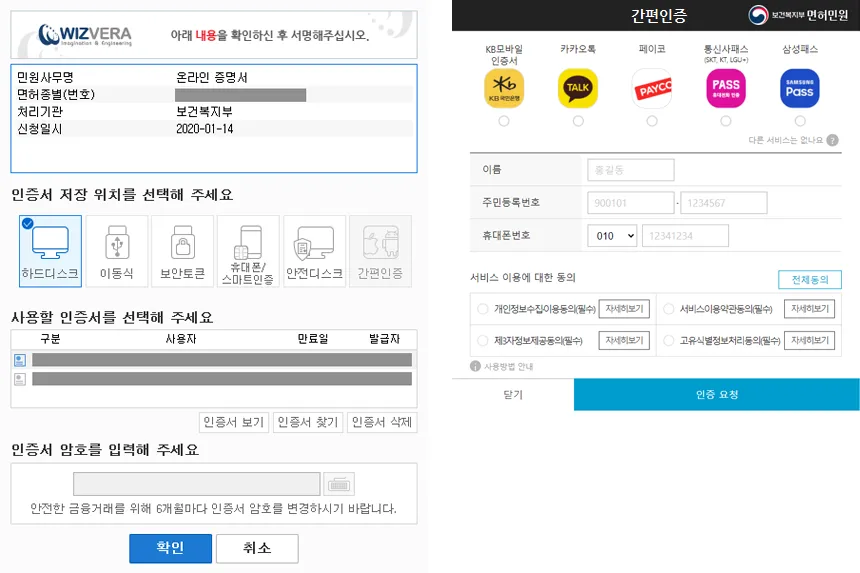Click 전체동의 agree-all button

coord(809,280)
